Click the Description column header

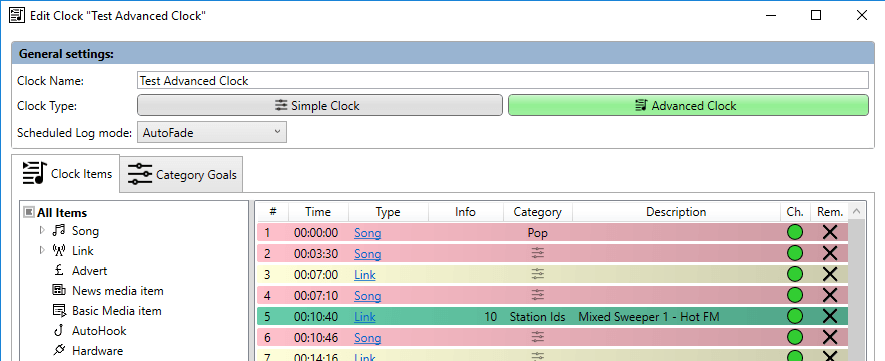(x=676, y=212)
